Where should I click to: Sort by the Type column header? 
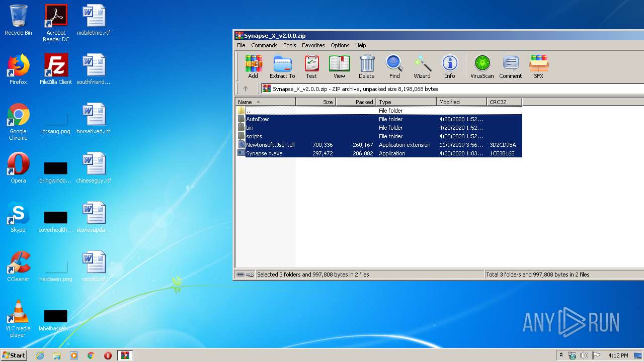[x=406, y=102]
